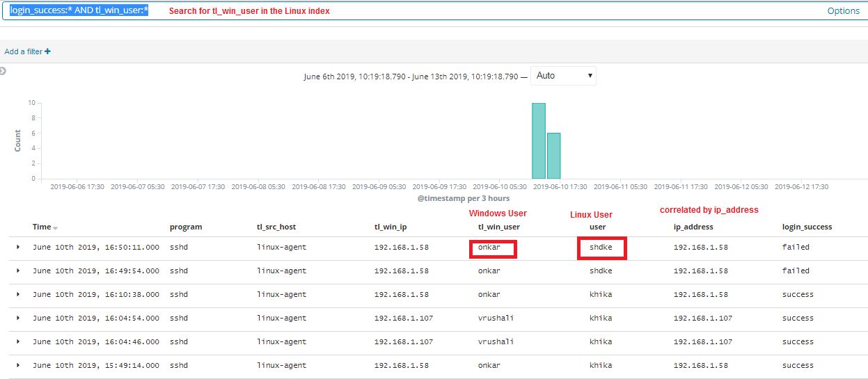
Task: Open the Auto interval dropdown
Action: [563, 76]
